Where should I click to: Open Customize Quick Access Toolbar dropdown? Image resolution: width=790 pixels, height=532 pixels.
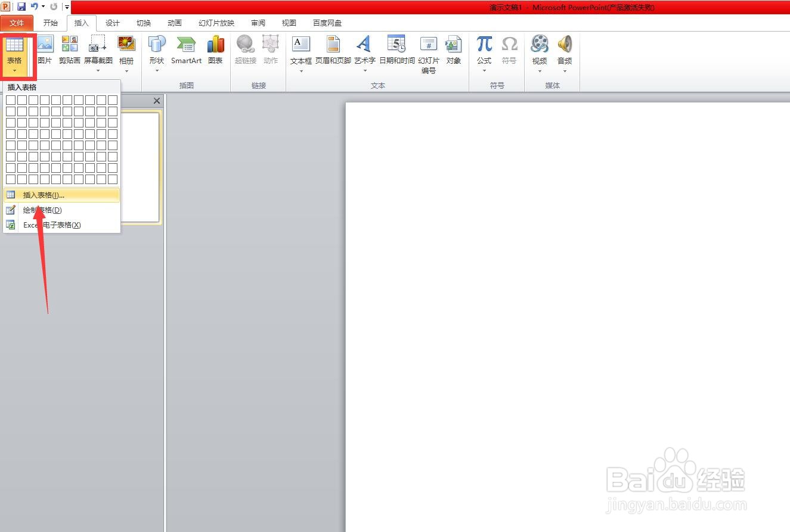coord(67,7)
